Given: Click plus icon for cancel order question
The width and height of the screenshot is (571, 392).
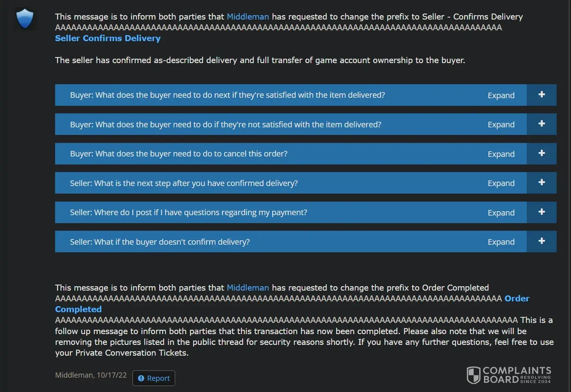Looking at the screenshot, I should [x=541, y=153].
